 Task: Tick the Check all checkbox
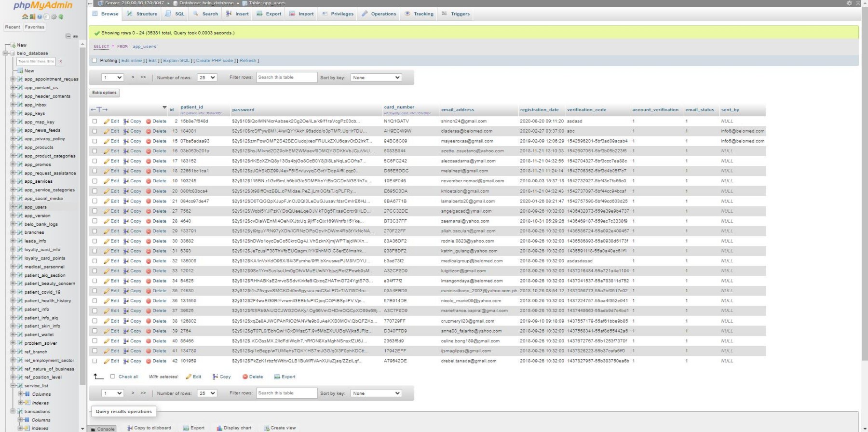pyautogui.click(x=112, y=377)
